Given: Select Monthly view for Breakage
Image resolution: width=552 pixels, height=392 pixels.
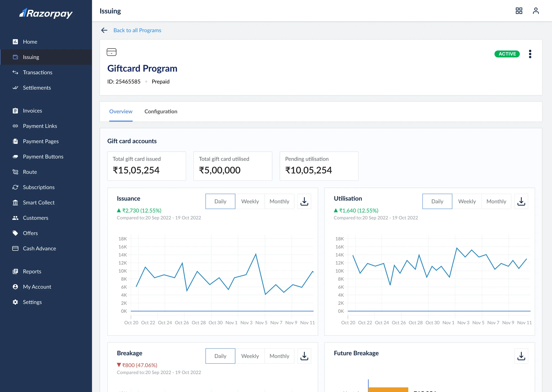Looking at the screenshot, I should [x=279, y=356].
